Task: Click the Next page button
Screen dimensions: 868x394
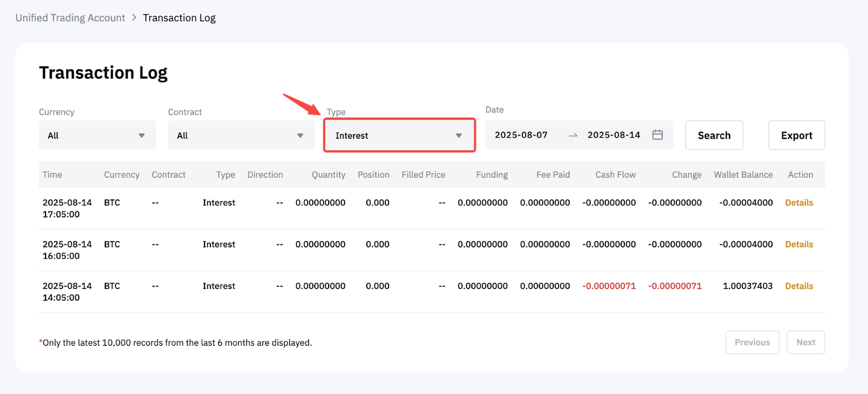Action: point(806,343)
